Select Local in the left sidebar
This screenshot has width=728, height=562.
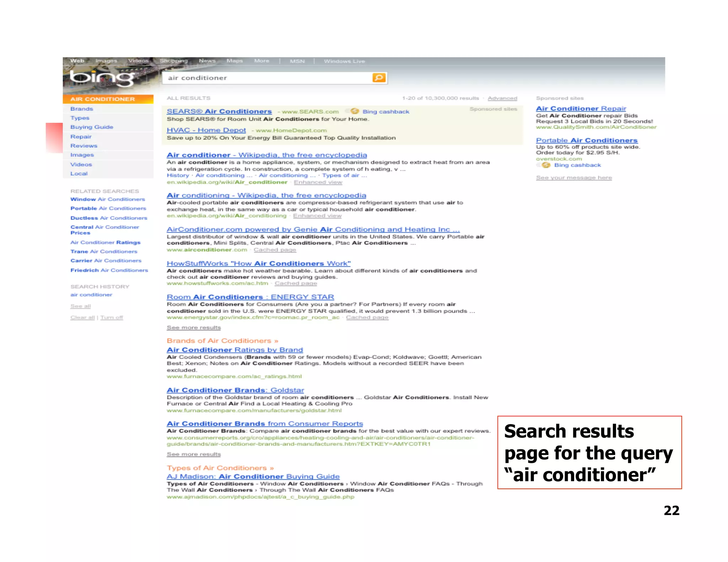pos(79,174)
